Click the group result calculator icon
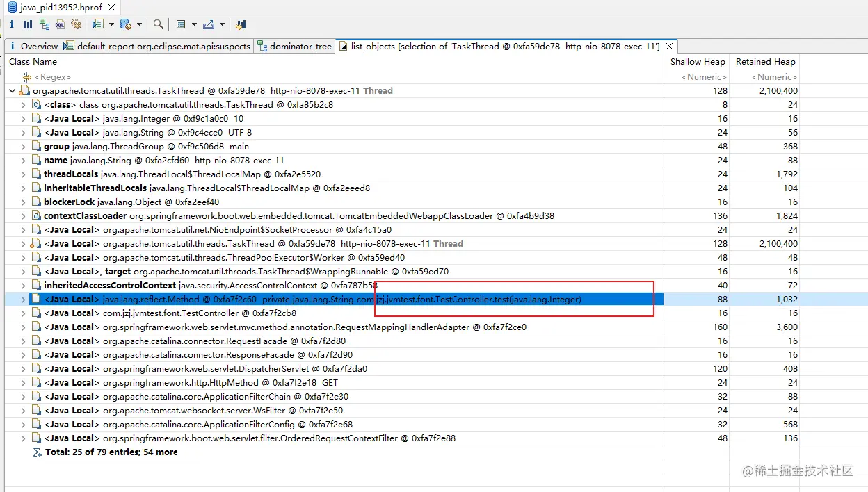This screenshot has height=492, width=868. click(x=181, y=24)
